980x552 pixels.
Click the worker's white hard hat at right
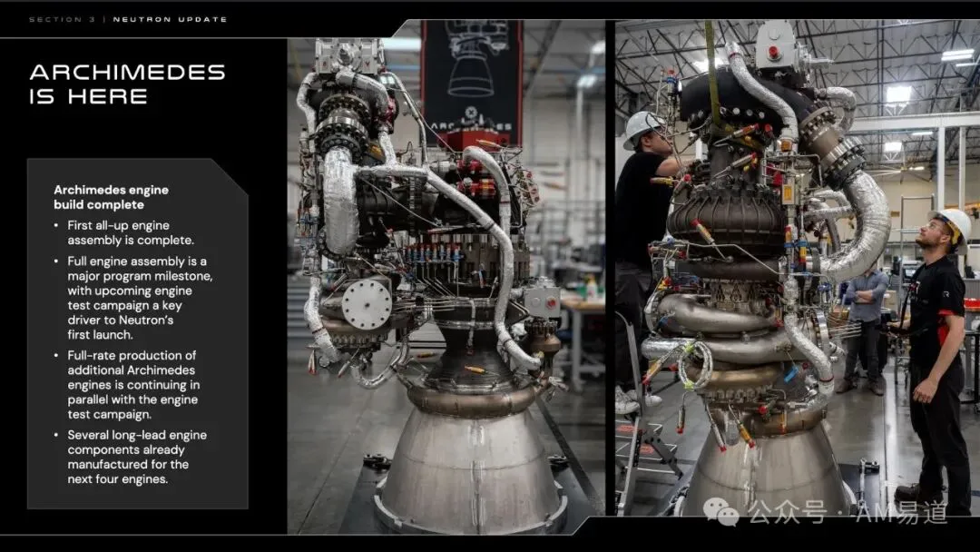tap(952, 225)
